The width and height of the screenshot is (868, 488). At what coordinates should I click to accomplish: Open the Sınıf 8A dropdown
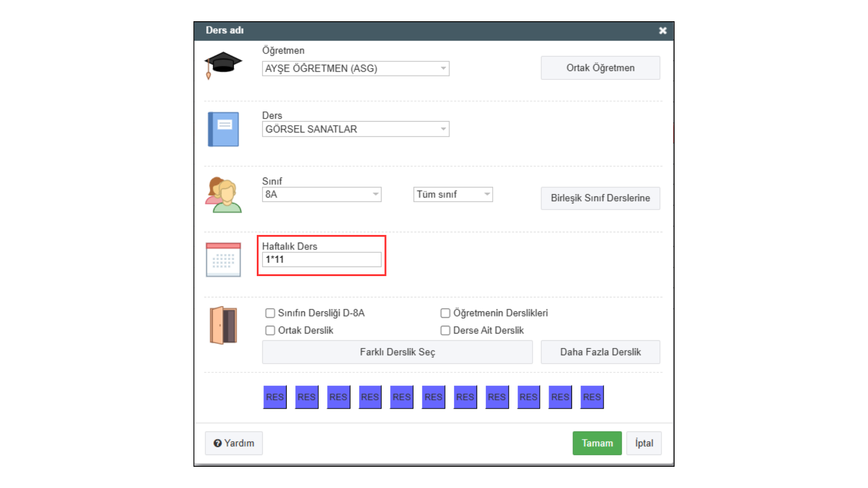375,194
